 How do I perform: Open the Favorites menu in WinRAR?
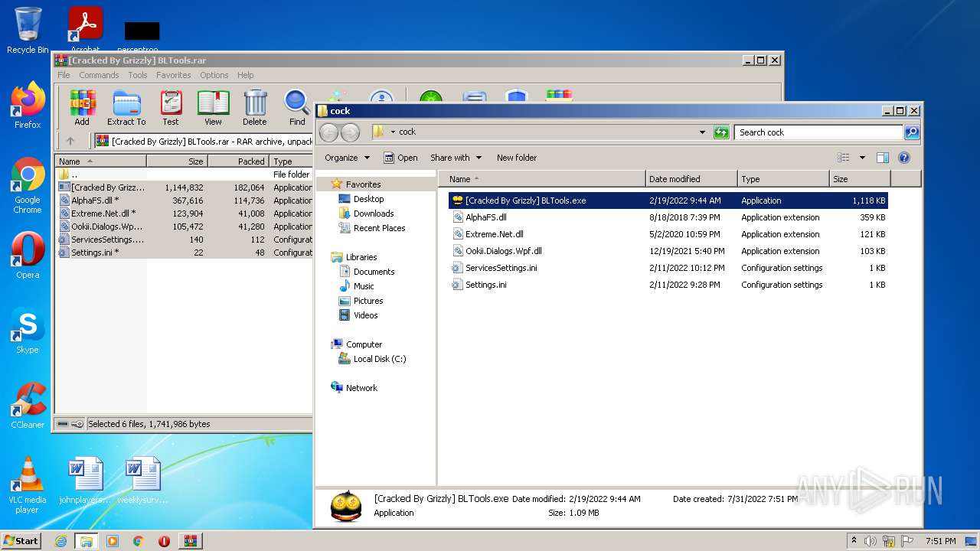174,75
